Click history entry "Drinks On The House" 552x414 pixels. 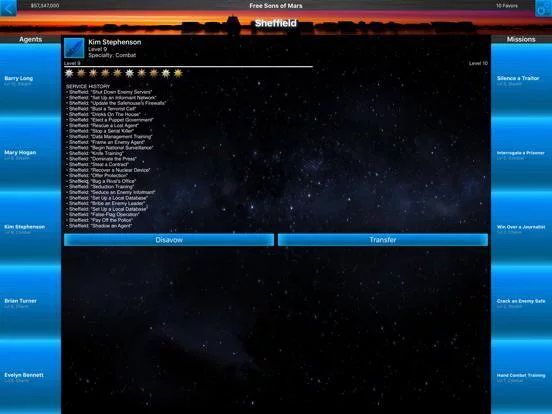[104, 114]
